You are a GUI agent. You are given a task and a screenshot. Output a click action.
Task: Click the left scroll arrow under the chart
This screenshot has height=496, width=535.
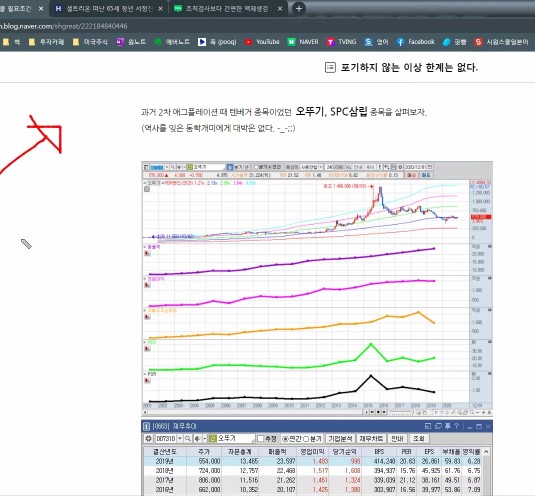145,412
